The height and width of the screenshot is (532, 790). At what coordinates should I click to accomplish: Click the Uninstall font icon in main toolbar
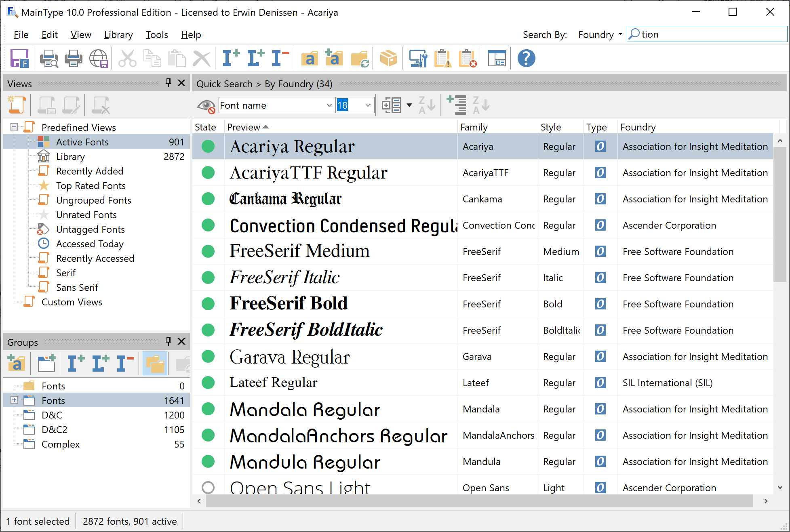280,59
